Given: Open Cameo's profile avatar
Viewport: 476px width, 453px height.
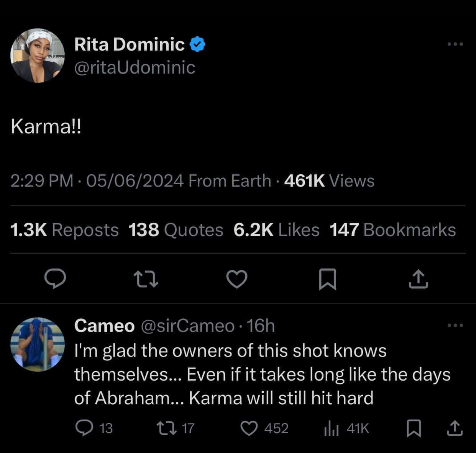Looking at the screenshot, I should (x=38, y=344).
